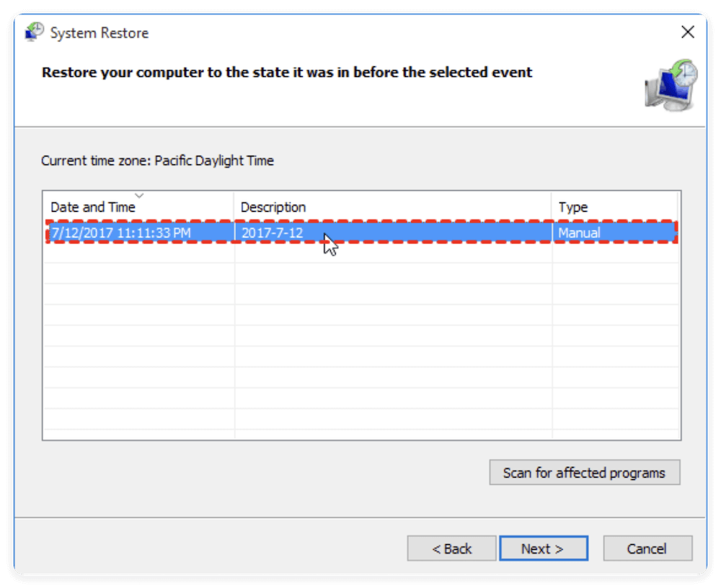
Task: Click the Current time zone label
Action: click(x=157, y=161)
